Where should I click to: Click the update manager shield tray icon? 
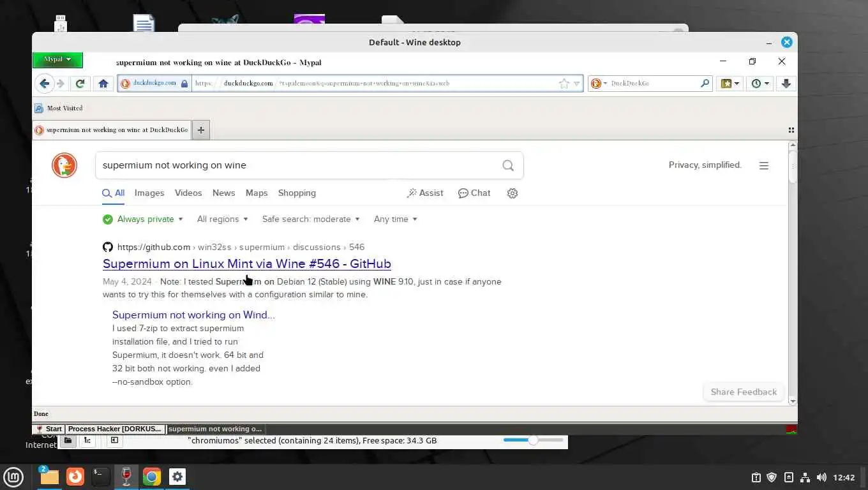coord(772,477)
